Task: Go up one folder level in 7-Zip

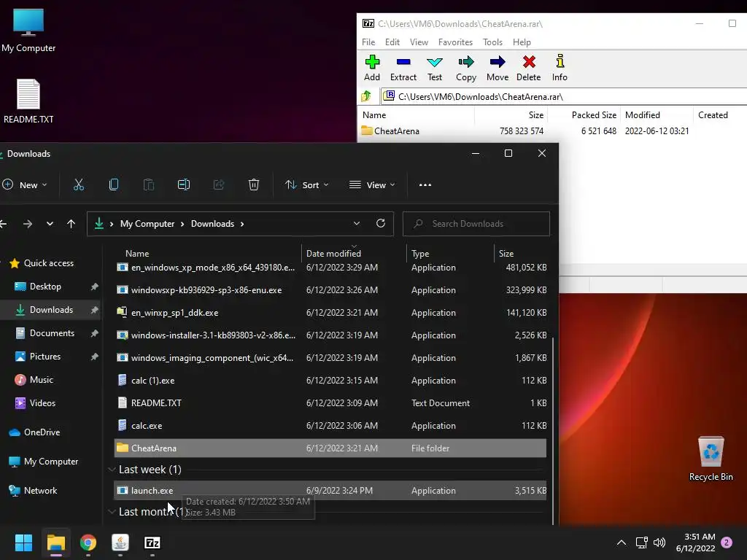Action: [x=366, y=96]
